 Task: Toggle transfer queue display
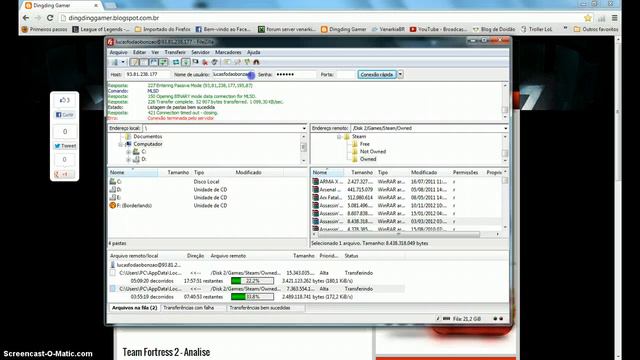(x=163, y=62)
